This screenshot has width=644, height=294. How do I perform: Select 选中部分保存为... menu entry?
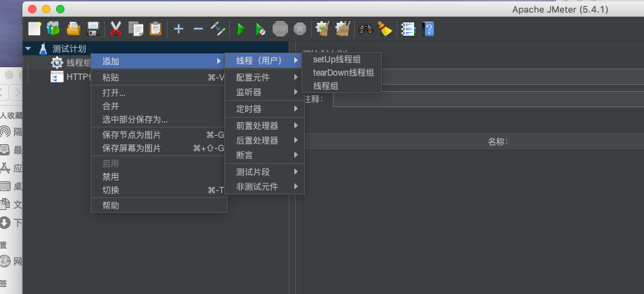pos(159,120)
